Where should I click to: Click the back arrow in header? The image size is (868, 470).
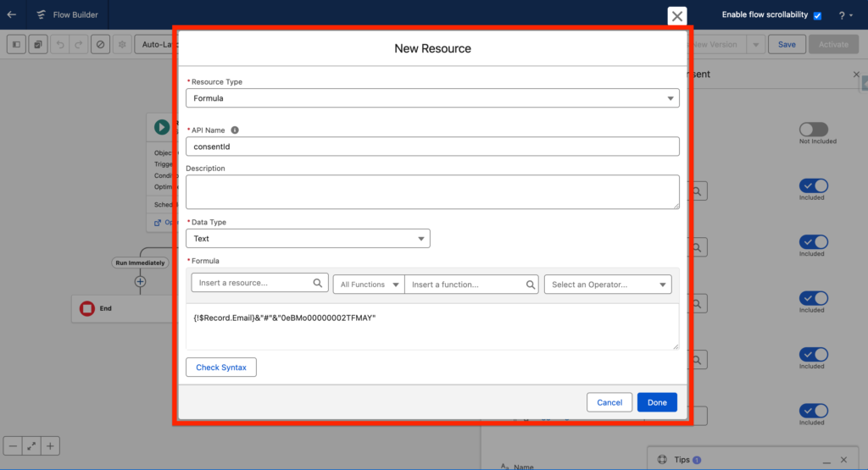point(12,14)
